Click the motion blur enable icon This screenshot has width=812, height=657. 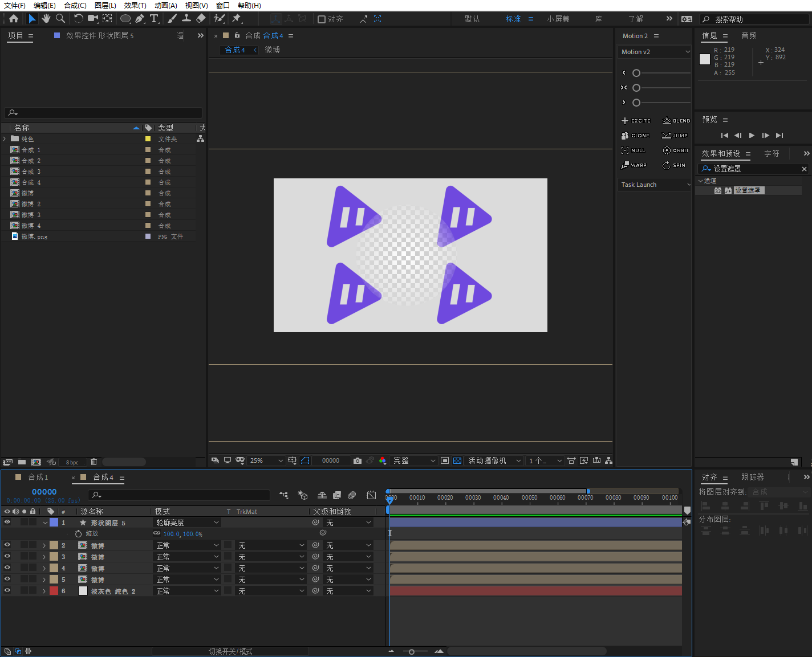coord(352,495)
